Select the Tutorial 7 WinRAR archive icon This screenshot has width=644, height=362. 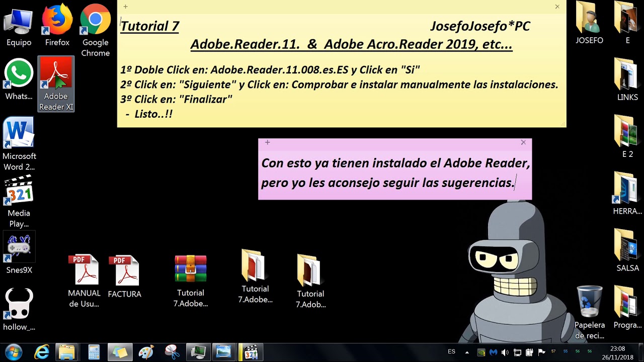coord(191,281)
